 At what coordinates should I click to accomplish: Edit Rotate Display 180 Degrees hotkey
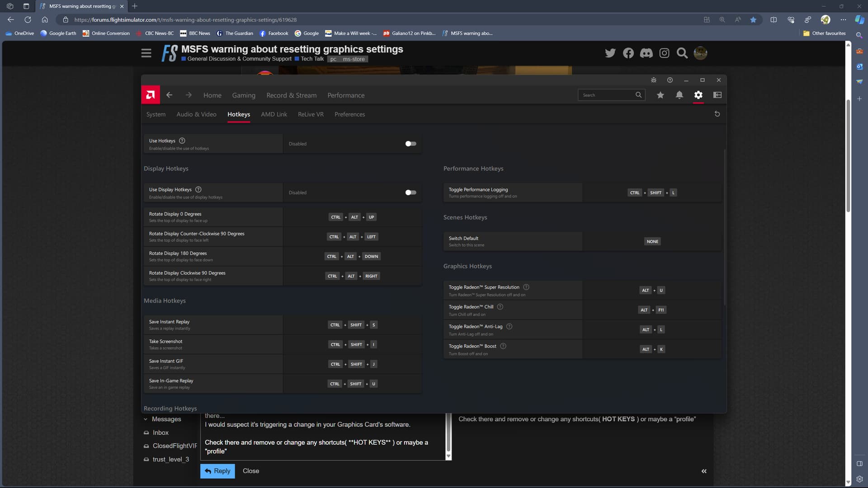[353, 256]
